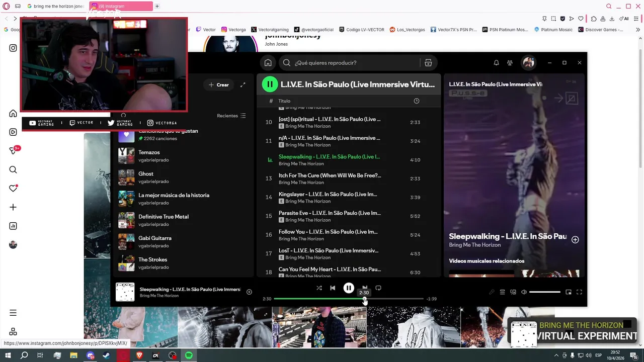The width and height of the screenshot is (644, 362).
Task: Open the Ghost playlist
Action: tap(183, 177)
